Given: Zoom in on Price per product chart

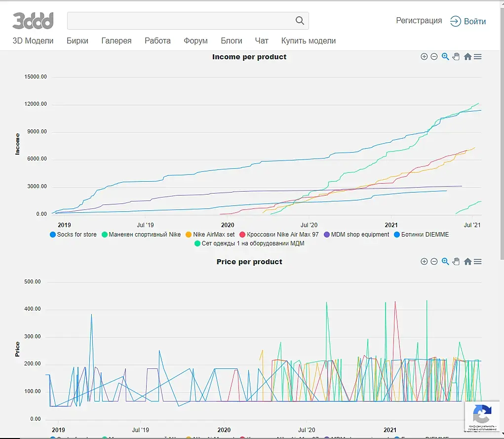Looking at the screenshot, I should pos(424,261).
